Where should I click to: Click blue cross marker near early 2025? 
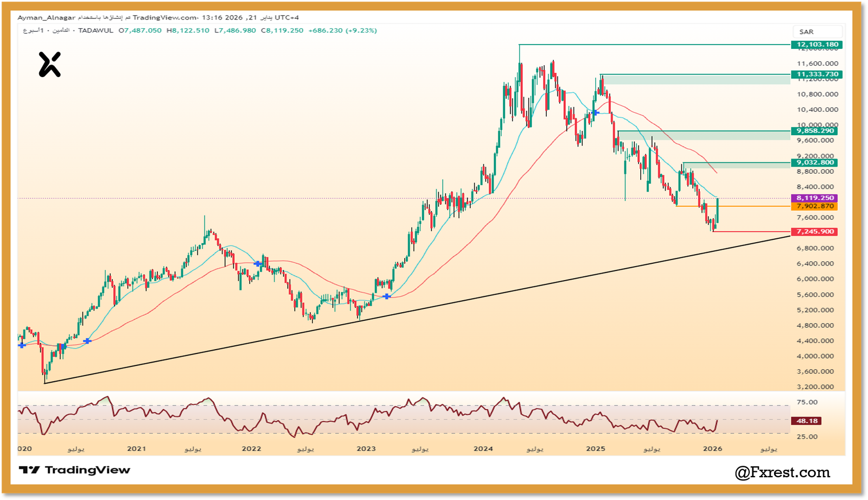(x=595, y=112)
